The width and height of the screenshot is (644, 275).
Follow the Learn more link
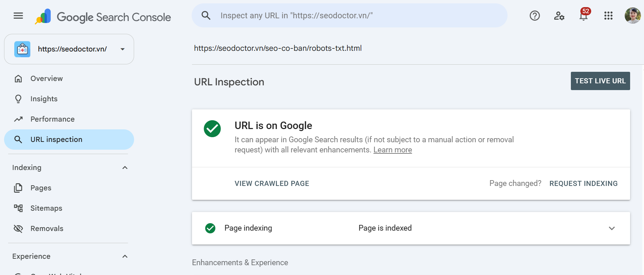(393, 150)
